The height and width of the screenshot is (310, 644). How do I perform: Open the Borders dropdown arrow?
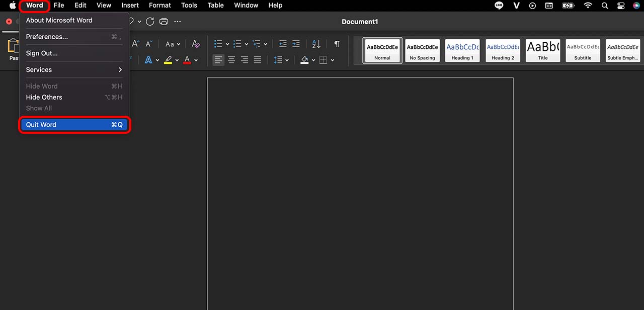tap(333, 60)
